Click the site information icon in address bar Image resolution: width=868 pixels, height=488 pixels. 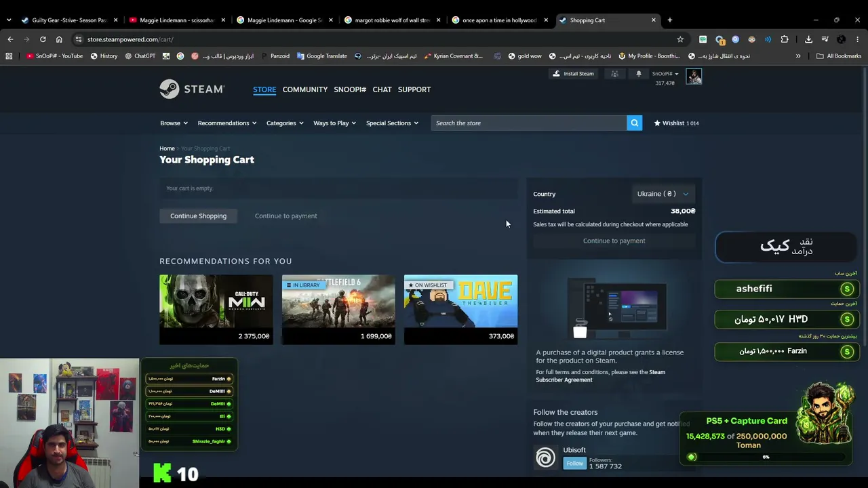79,39
